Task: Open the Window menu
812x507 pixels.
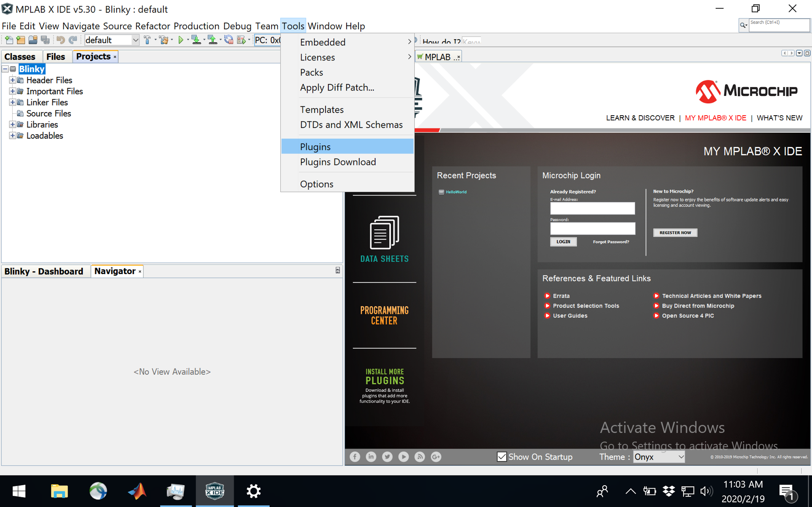Action: tap(325, 26)
